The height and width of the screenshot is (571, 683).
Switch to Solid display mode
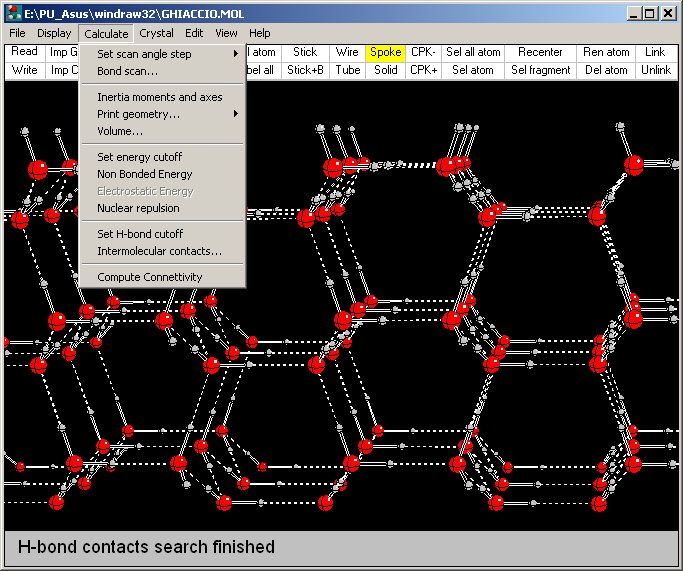[385, 70]
